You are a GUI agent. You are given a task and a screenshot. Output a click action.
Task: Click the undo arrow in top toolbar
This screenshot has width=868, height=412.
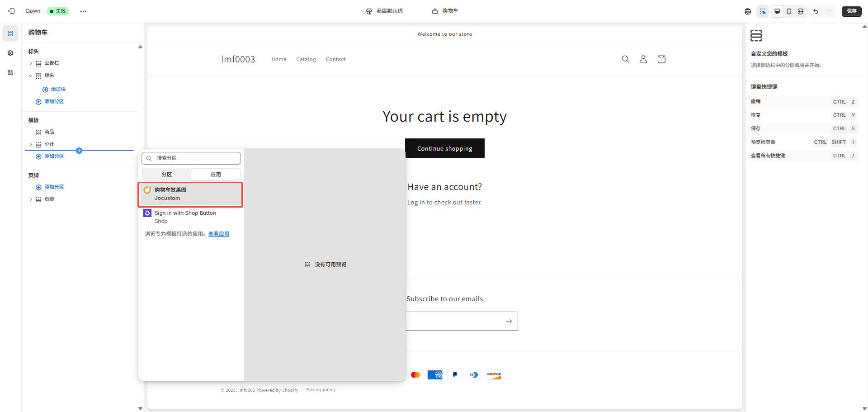(x=816, y=11)
